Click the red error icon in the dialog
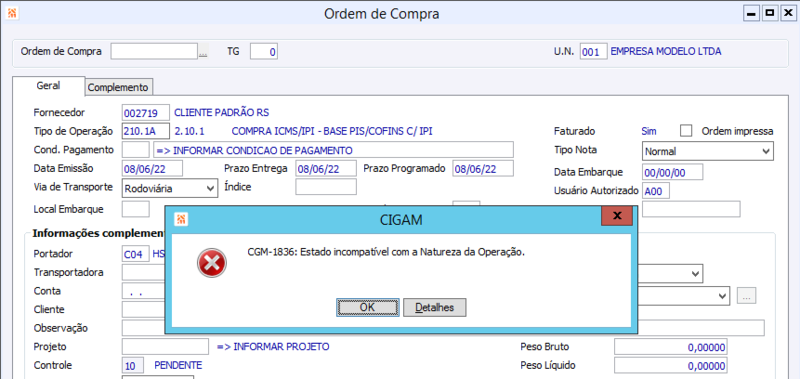The height and width of the screenshot is (379, 800). coord(212,263)
